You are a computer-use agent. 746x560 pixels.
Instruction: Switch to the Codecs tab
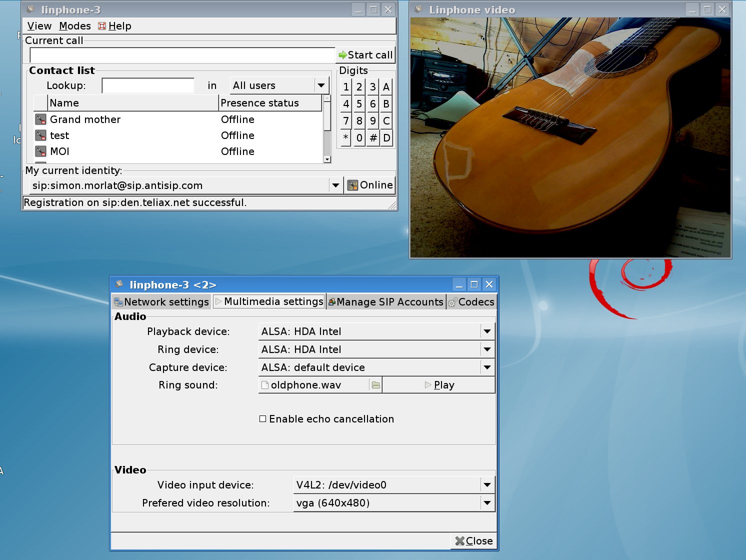pyautogui.click(x=471, y=302)
